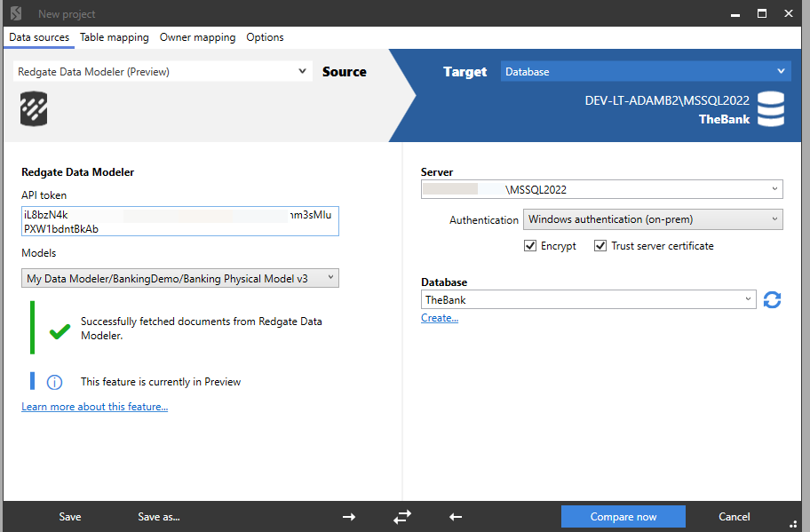This screenshot has height=532, width=810.
Task: Click the Redgate Data Modeler source icon
Action: [33, 109]
